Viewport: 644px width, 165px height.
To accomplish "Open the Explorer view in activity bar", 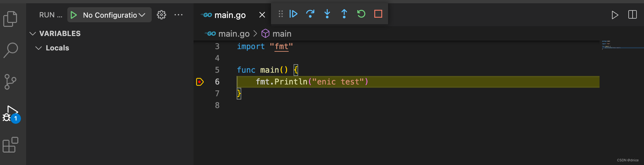I will [x=10, y=19].
